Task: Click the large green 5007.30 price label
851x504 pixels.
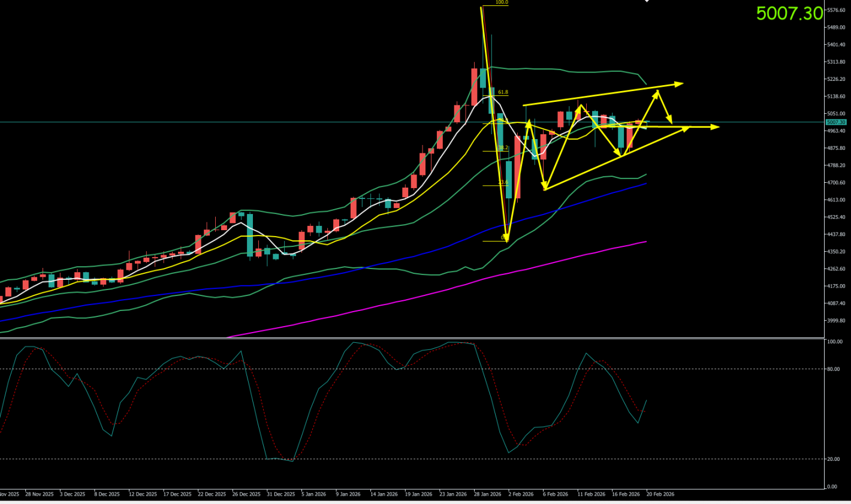Action: point(789,13)
